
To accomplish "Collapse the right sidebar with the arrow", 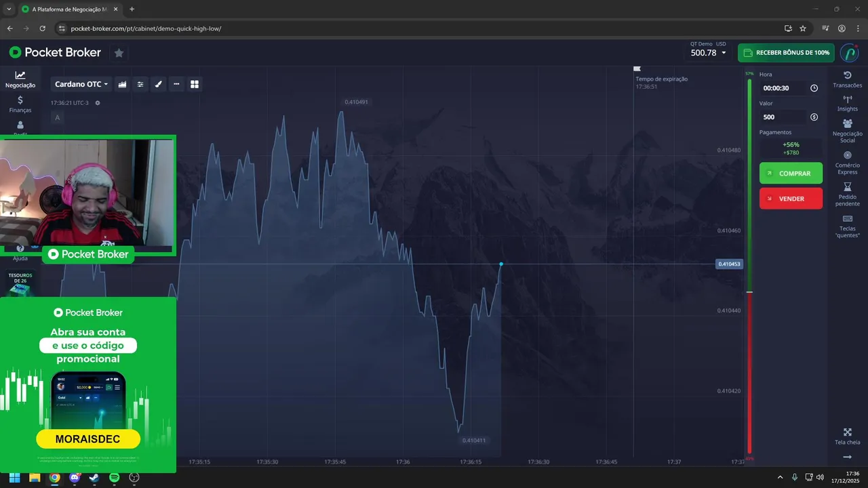I will [x=847, y=457].
